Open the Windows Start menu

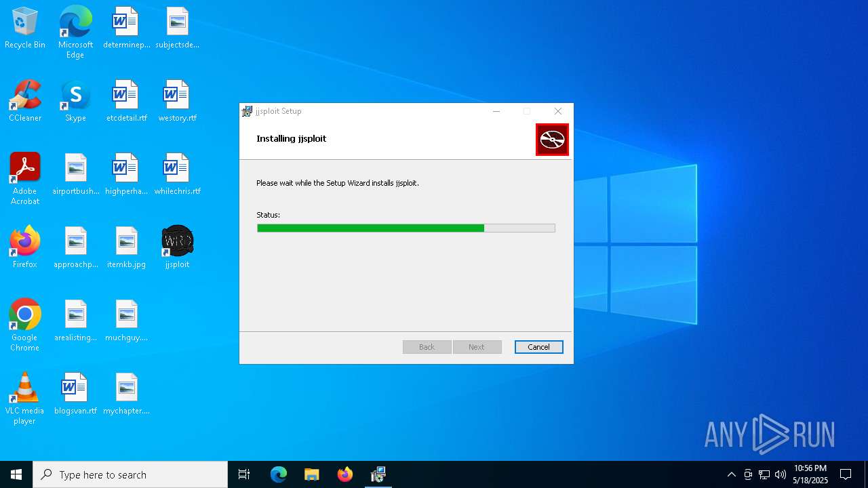coord(16,474)
